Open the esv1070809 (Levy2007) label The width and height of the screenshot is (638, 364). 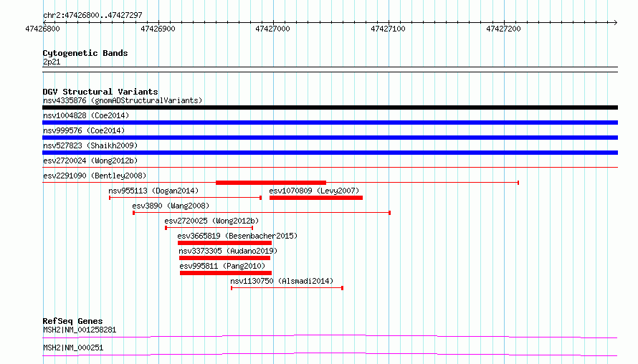pyautogui.click(x=314, y=191)
